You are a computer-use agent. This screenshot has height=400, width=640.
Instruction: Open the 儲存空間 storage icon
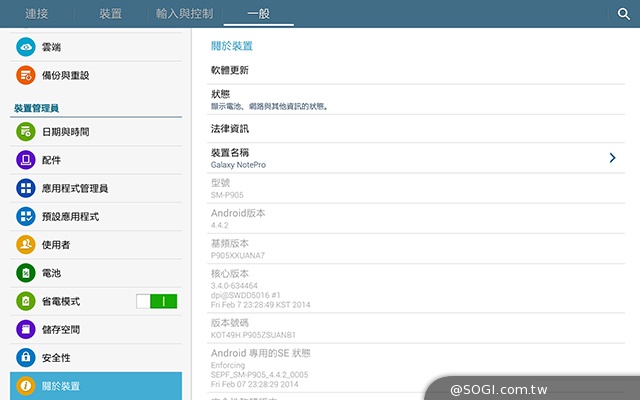click(26, 329)
